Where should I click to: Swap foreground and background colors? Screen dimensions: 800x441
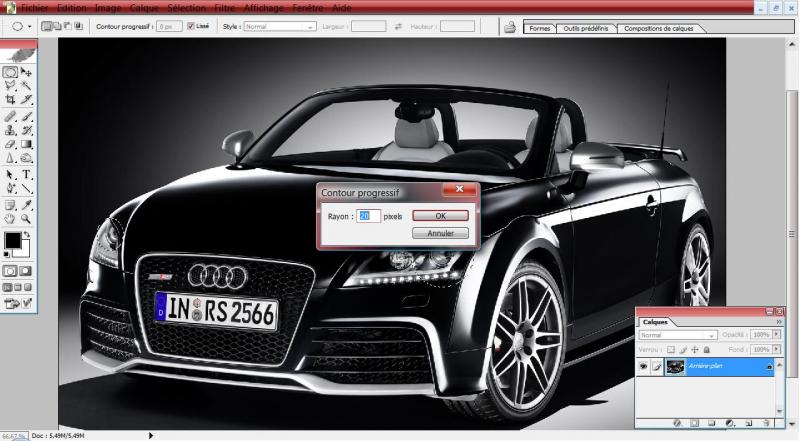27,235
